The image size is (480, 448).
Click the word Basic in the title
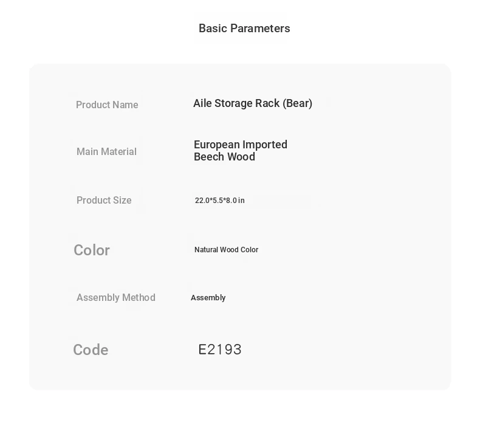[213, 28]
